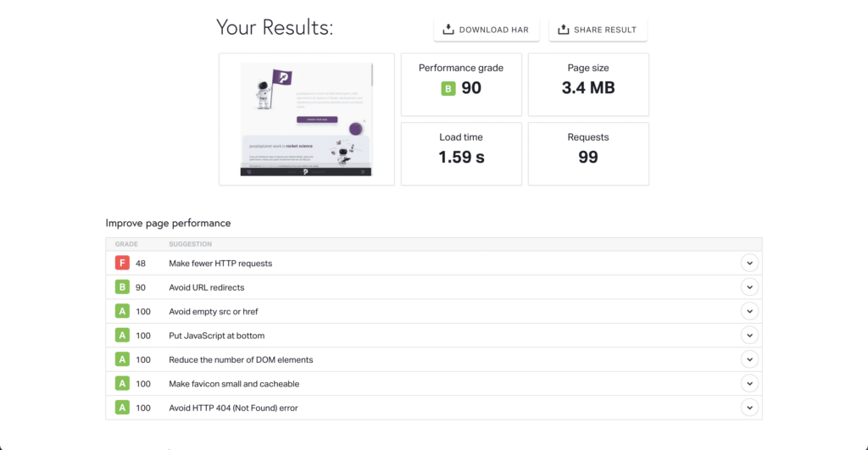This screenshot has height=450, width=868.
Task: Click the A badge for empty src or href
Action: tap(121, 312)
